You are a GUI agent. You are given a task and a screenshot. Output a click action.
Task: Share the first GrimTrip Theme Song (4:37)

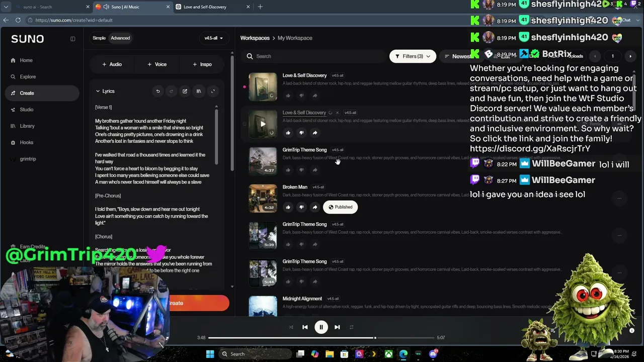click(x=315, y=170)
